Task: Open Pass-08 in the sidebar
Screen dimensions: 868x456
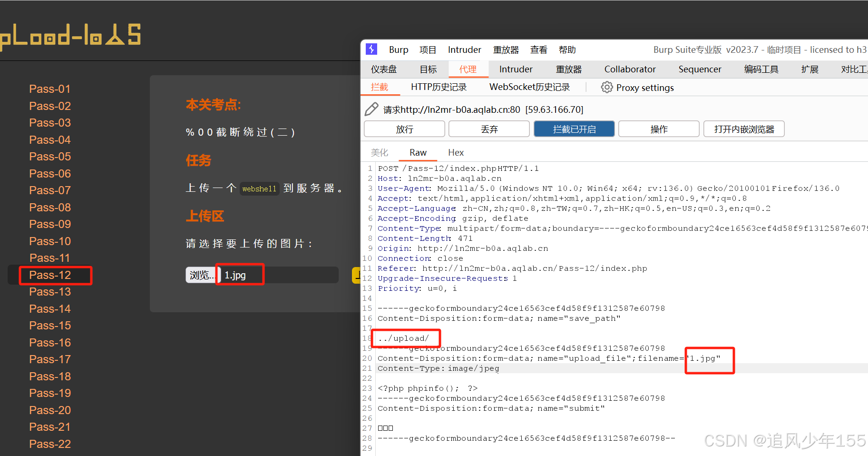Action: [50, 207]
